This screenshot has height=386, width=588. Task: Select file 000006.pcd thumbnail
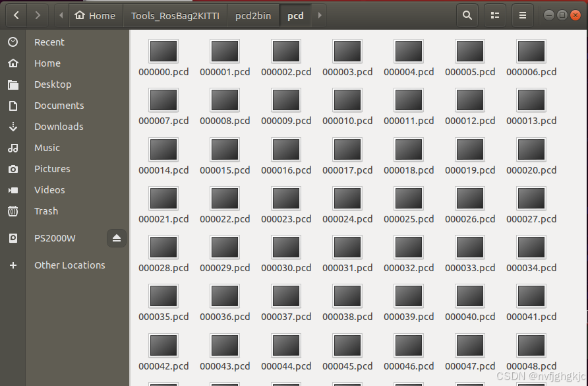[531, 51]
